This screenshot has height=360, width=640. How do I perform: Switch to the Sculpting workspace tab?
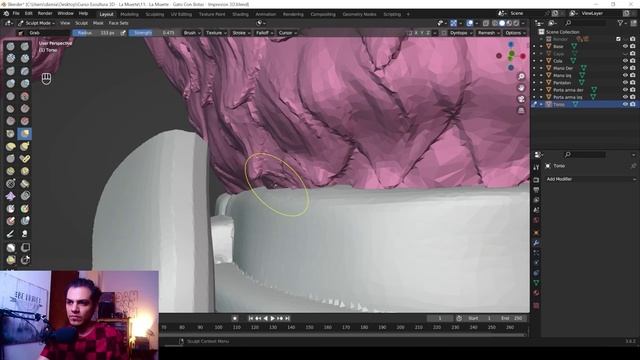point(154,14)
